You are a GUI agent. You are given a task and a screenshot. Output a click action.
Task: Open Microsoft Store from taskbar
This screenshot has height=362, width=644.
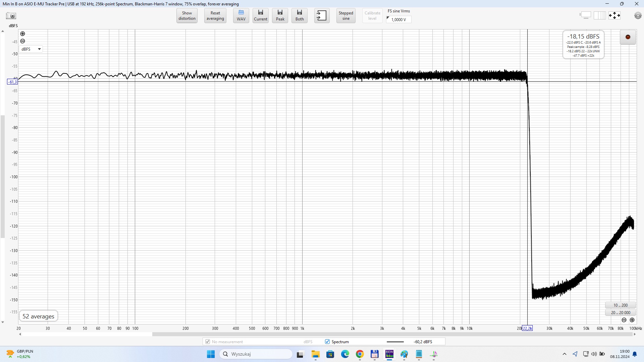(330, 354)
